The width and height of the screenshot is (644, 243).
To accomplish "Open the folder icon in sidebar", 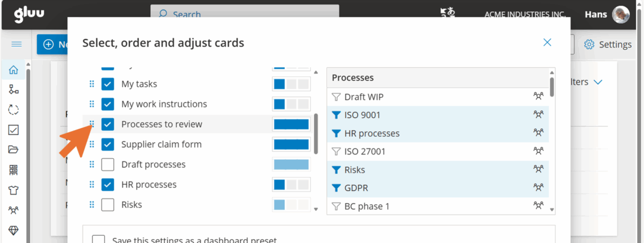I will click(x=14, y=150).
